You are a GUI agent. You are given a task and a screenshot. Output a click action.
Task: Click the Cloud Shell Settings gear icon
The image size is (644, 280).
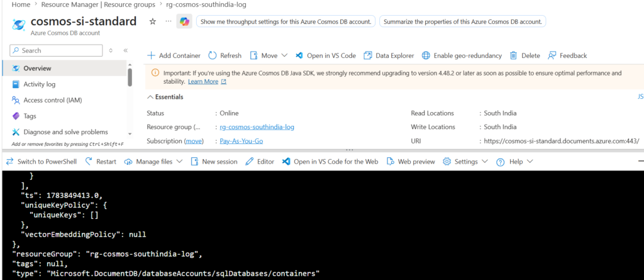click(447, 162)
